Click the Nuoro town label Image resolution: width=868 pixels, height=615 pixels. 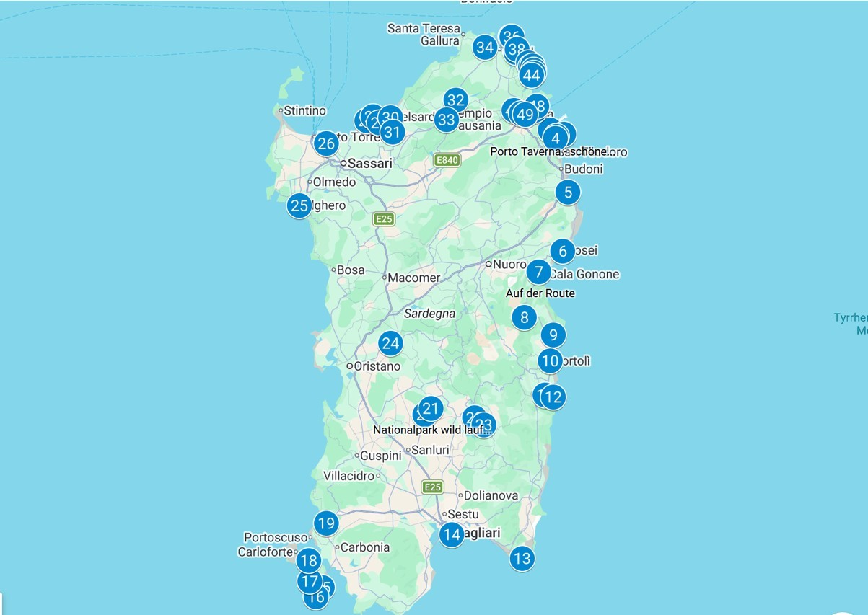[509, 265]
